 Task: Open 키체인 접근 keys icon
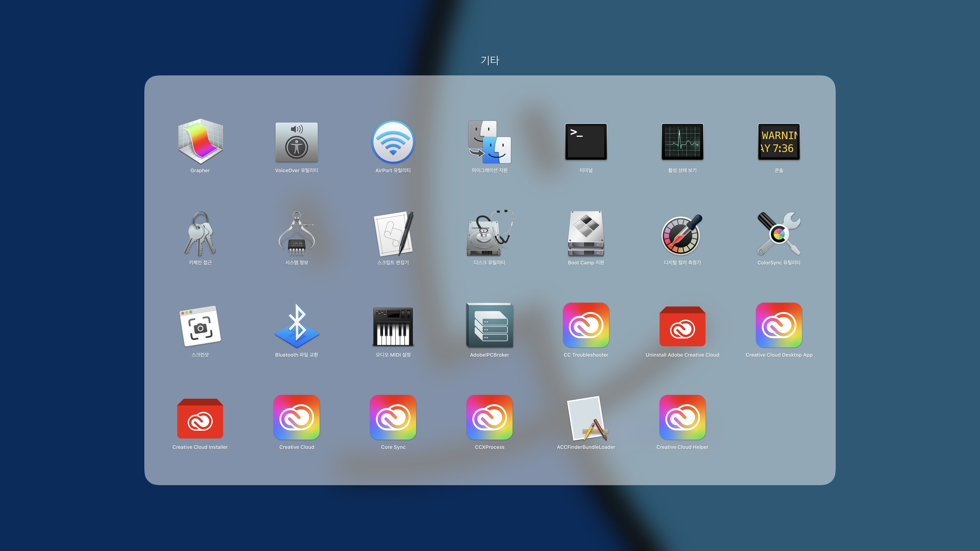pos(200,233)
